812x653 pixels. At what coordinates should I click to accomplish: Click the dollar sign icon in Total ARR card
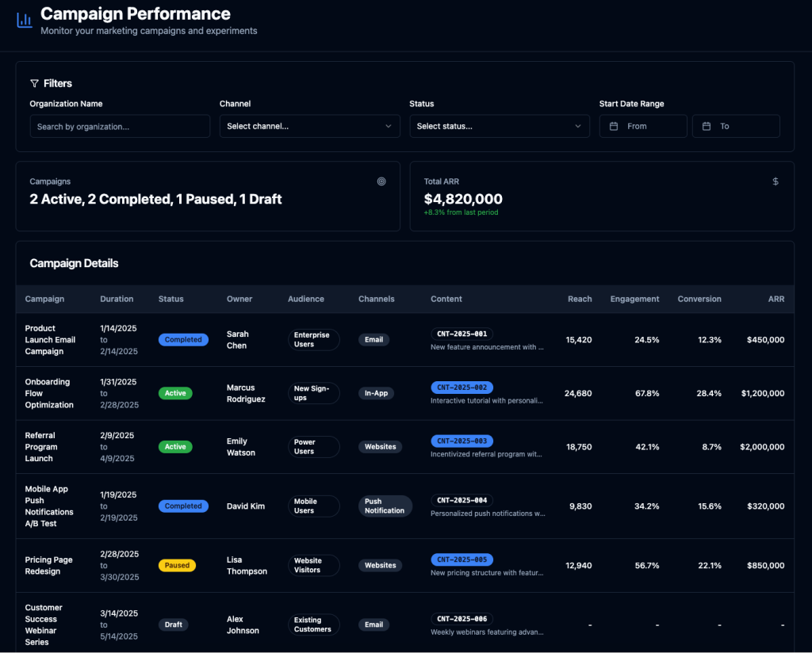click(776, 181)
